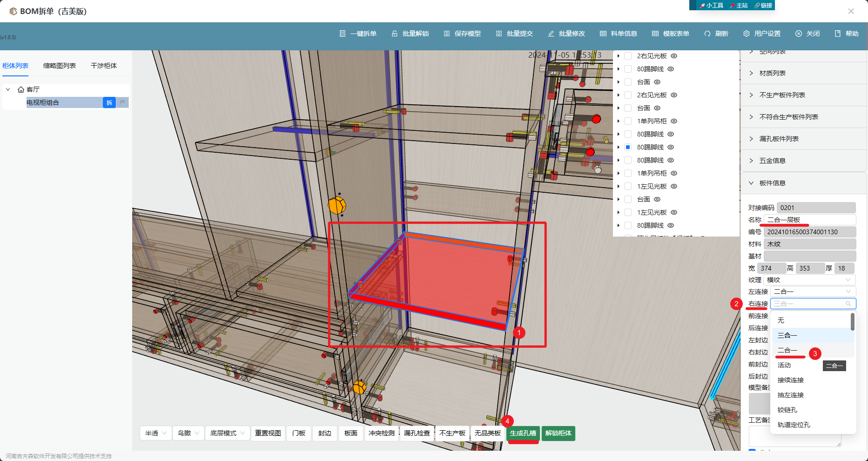Image resolution: width=868 pixels, height=461 pixels.
Task: Click the dropdown list scrollbar thumb
Action: [852, 321]
